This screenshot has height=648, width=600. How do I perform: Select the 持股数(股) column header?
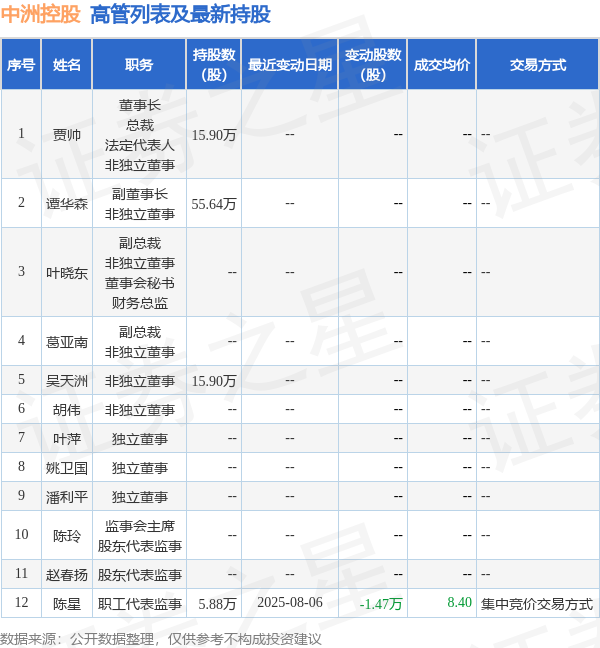214,65
